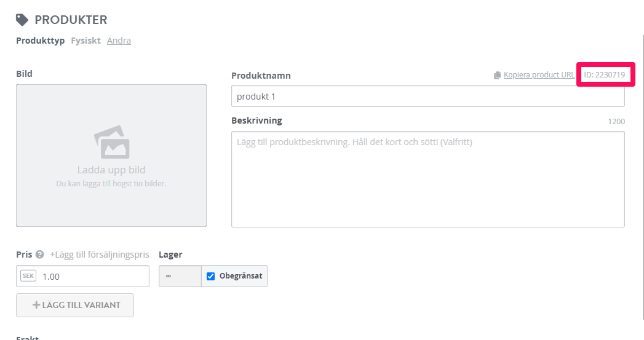Click the Ladda upp bild area
Screen dimensions: 644x340
point(111,156)
